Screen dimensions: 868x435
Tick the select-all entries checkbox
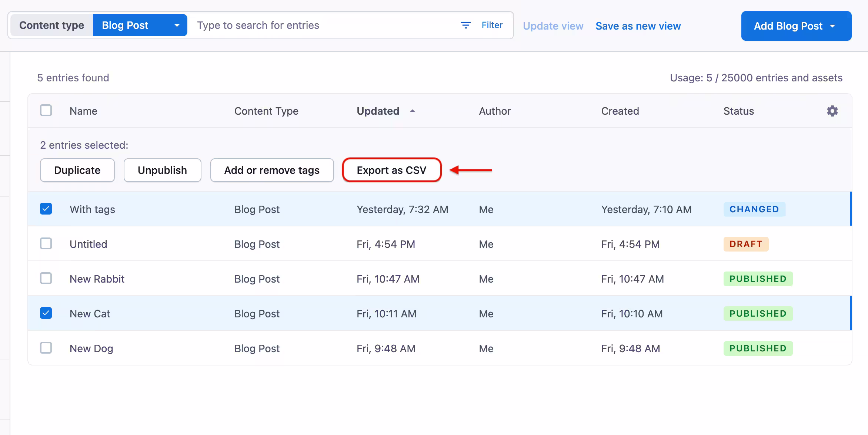click(x=46, y=111)
